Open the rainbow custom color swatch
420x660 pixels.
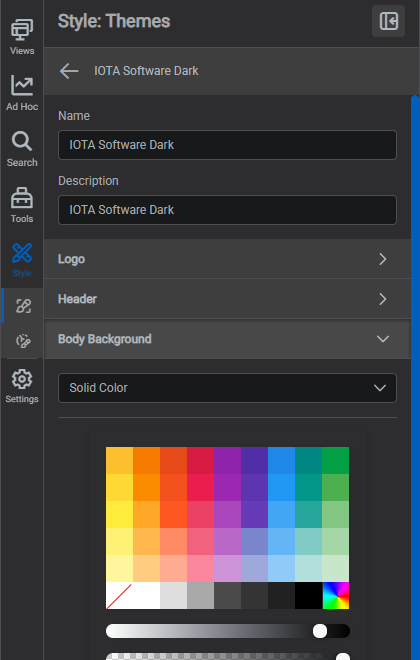pos(335,596)
